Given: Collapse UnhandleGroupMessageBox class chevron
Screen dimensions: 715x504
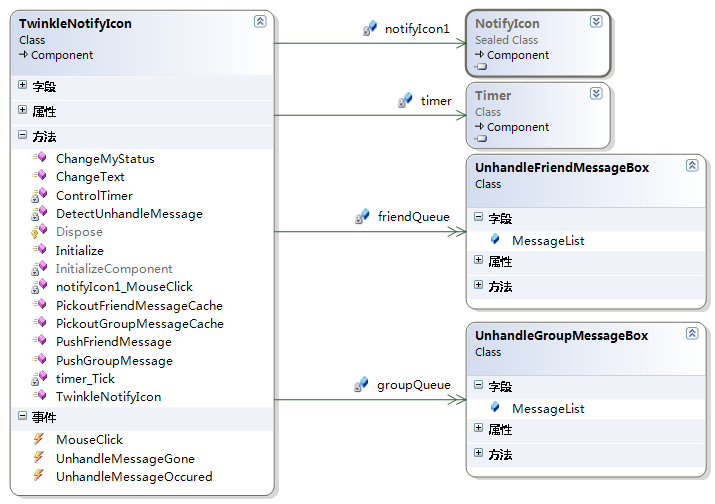Looking at the screenshot, I should pos(691,334).
